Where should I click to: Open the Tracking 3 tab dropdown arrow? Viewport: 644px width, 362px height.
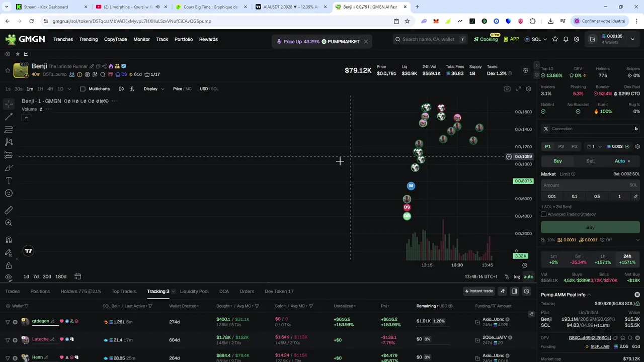173,292
